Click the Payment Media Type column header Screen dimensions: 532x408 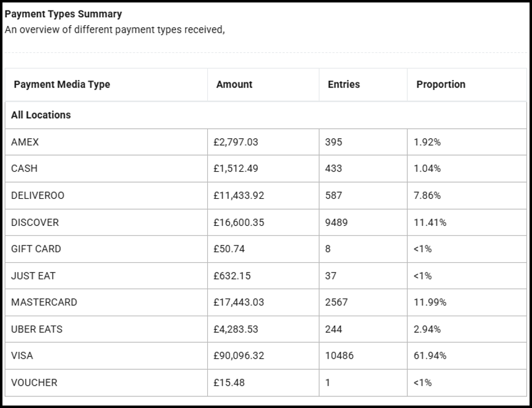[x=62, y=85]
